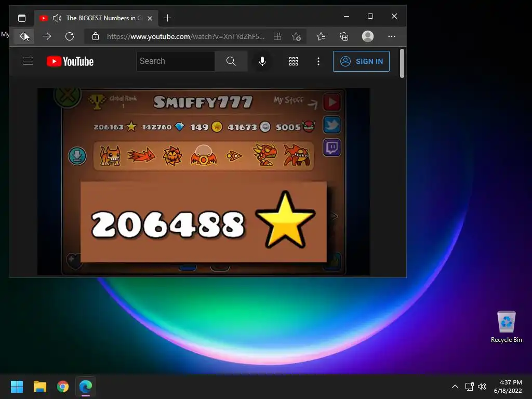Launch File Explorer from taskbar
The height and width of the screenshot is (399, 532).
(x=39, y=387)
